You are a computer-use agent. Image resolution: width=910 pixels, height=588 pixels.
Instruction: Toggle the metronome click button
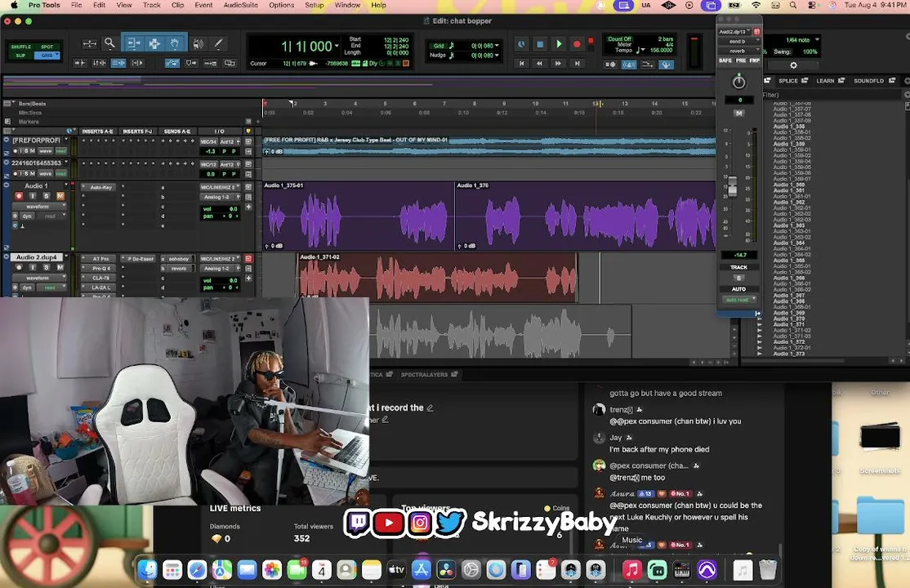pos(629,65)
